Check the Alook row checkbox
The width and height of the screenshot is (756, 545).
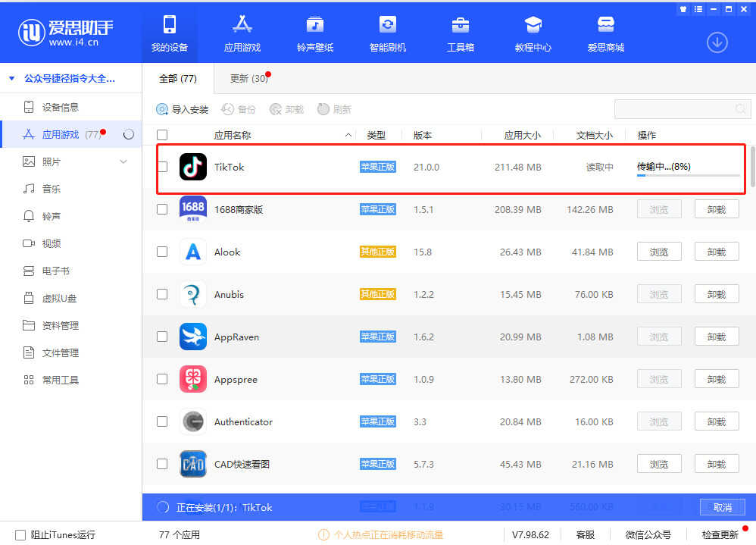click(162, 252)
